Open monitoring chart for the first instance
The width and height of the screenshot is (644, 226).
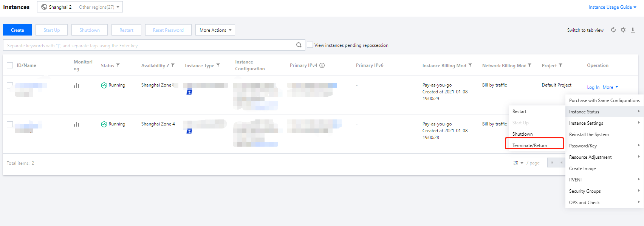coord(77,85)
